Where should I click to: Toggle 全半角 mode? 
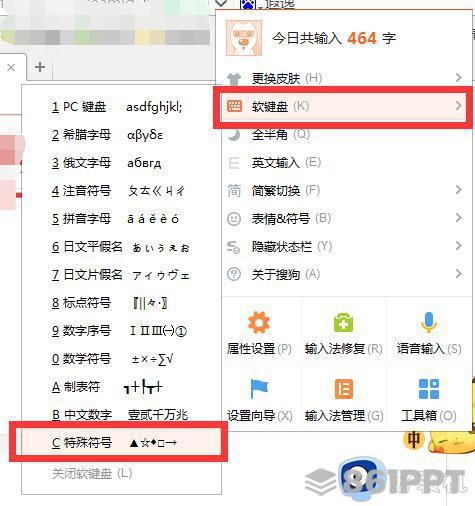point(343,135)
